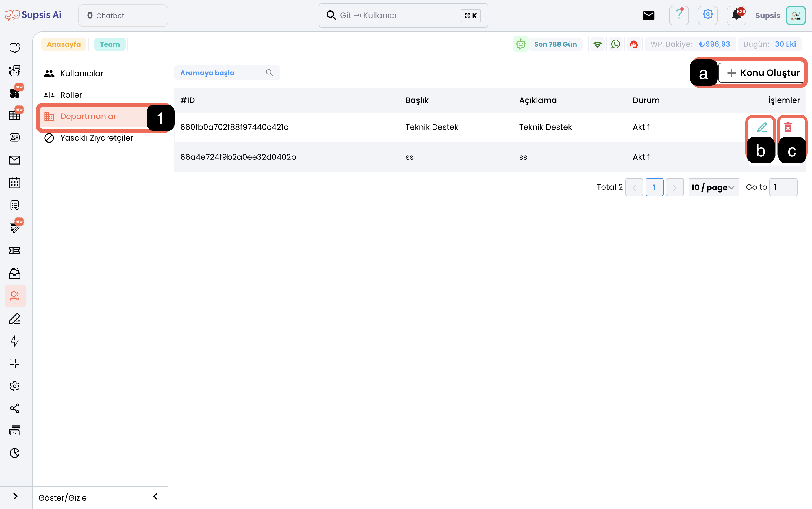Open the blue settings gear in header

(707, 15)
